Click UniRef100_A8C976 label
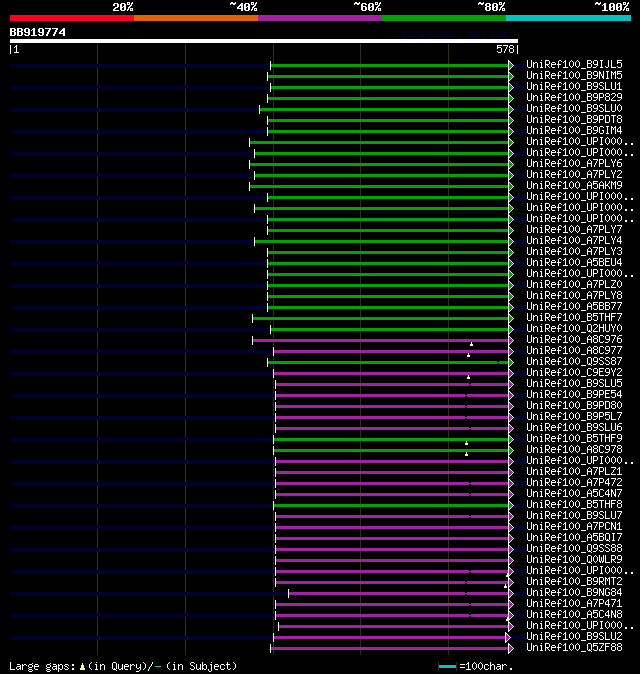 coord(574,340)
